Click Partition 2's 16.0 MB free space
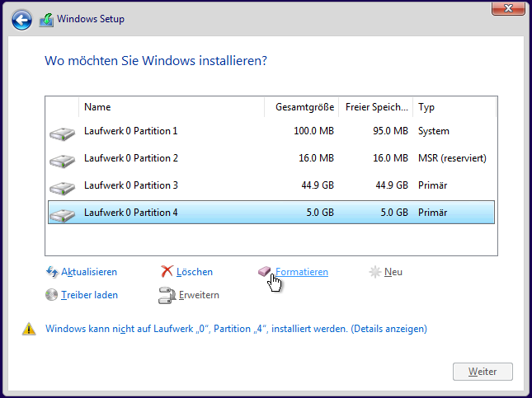Image resolution: width=532 pixels, height=398 pixels. coord(390,158)
